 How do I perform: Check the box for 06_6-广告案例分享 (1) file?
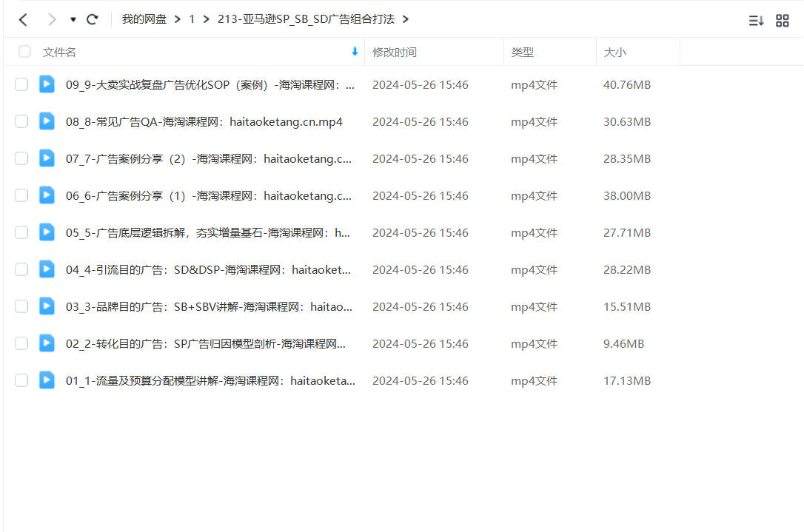click(21, 195)
